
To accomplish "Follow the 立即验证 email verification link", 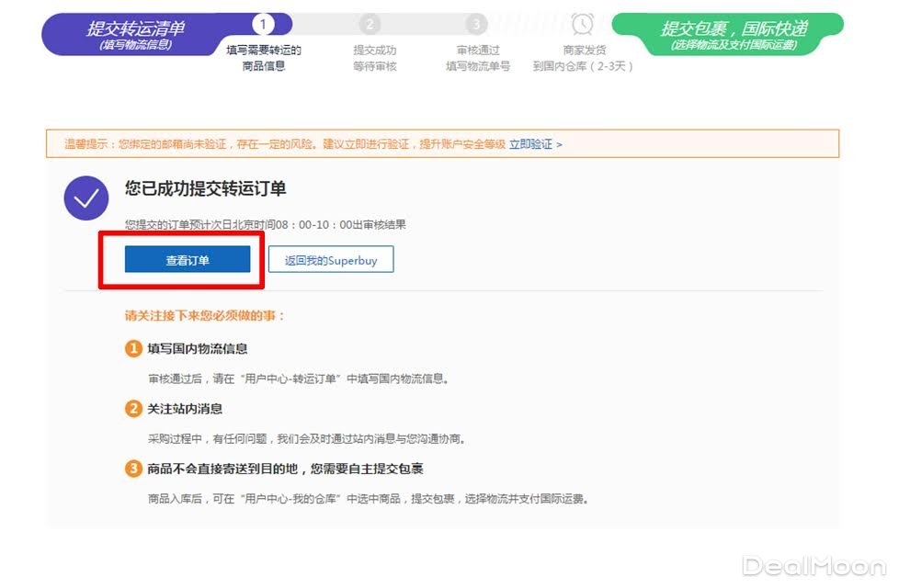I will click(x=531, y=144).
